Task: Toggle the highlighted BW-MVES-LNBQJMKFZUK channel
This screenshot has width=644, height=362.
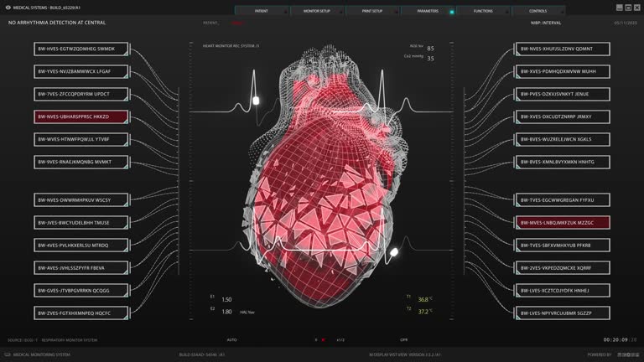Action: tap(563, 223)
